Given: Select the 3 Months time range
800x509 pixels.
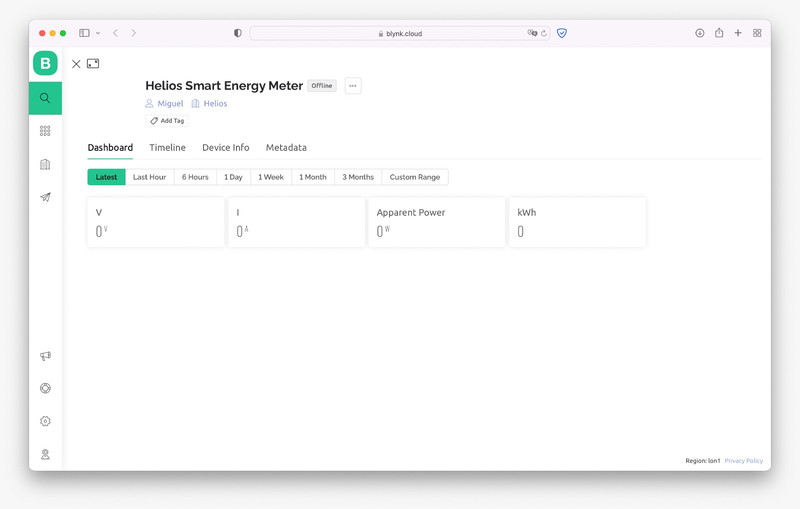Looking at the screenshot, I should pyautogui.click(x=358, y=177).
